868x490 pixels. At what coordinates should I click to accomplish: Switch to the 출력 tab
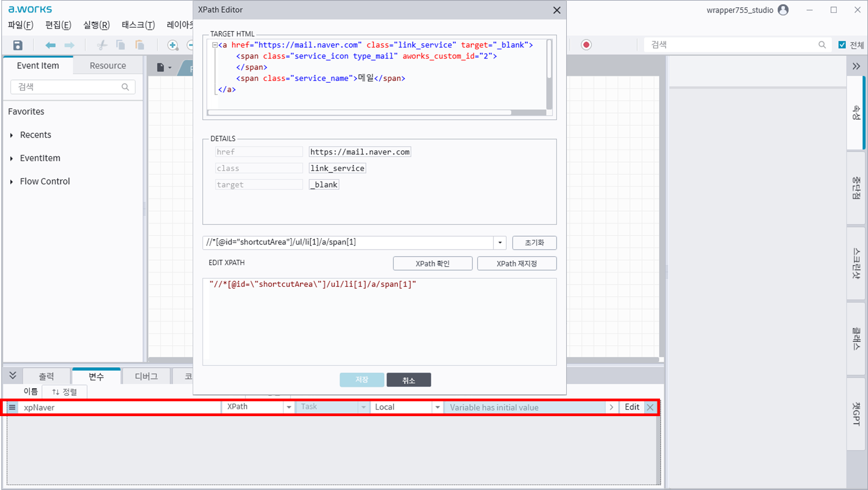click(x=46, y=376)
